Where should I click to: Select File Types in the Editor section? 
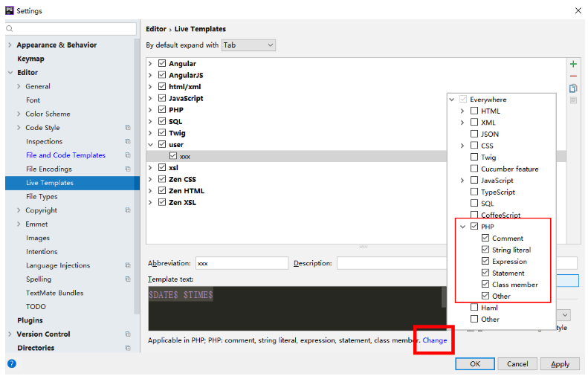click(42, 196)
